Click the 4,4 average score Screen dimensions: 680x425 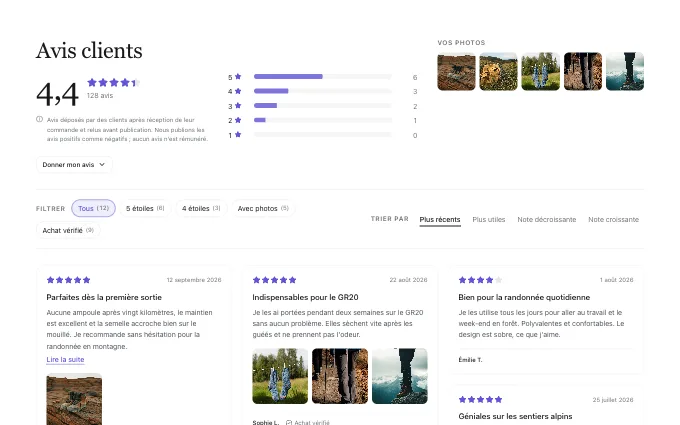point(57,94)
